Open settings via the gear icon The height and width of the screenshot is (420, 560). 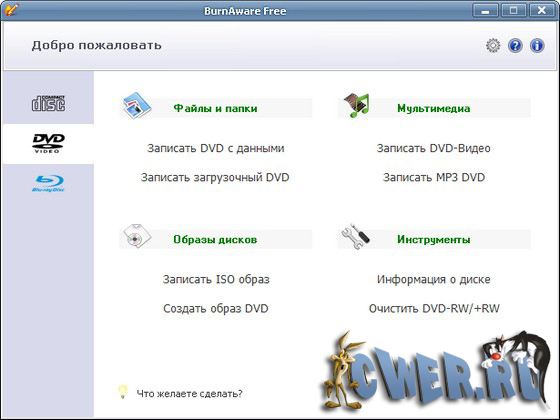point(493,46)
